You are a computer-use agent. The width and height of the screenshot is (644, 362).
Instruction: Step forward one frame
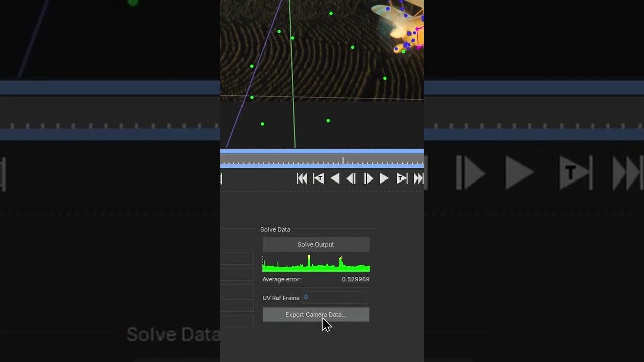click(368, 178)
